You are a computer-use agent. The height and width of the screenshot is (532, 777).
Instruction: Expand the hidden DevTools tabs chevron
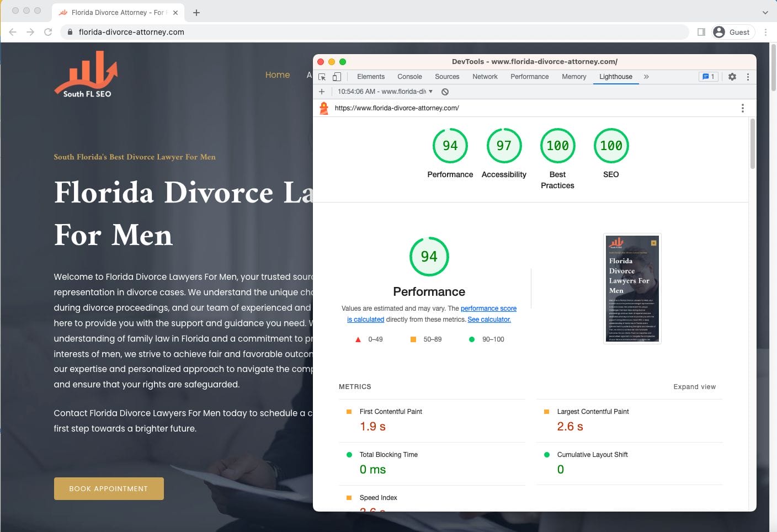[646, 77]
